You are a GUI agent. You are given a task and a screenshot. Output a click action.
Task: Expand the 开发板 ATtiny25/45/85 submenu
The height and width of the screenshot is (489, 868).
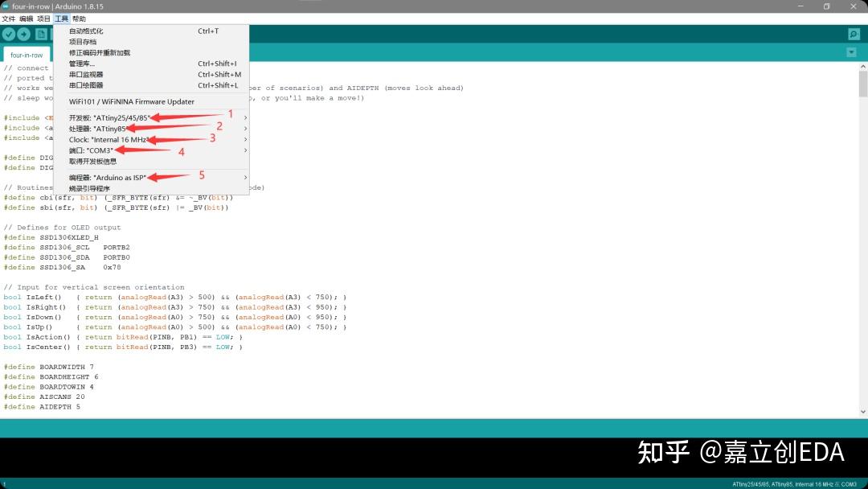[x=104, y=117]
